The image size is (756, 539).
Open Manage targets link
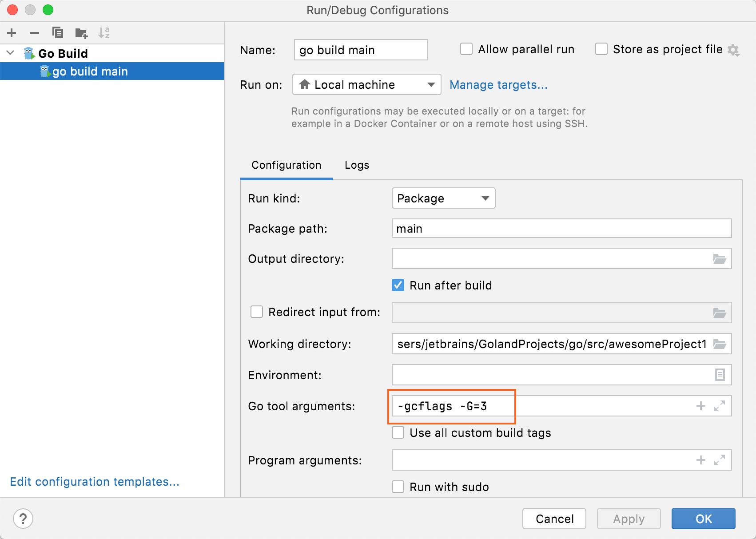[498, 84]
